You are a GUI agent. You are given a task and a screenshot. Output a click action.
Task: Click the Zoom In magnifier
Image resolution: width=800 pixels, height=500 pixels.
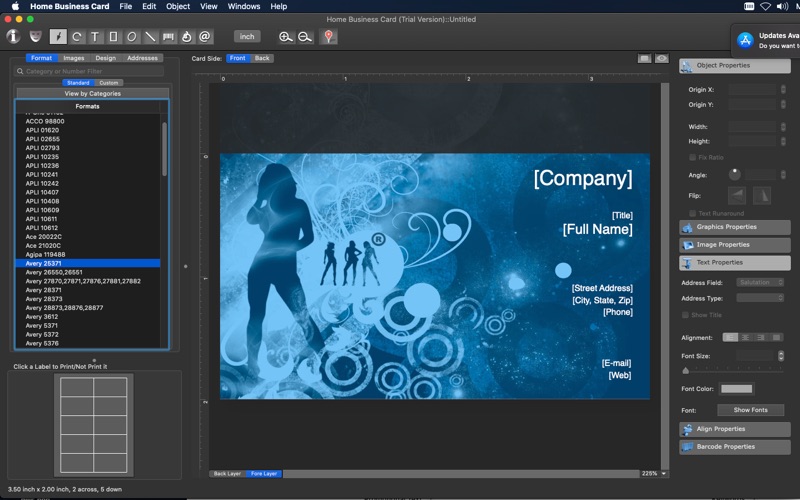[x=286, y=37]
